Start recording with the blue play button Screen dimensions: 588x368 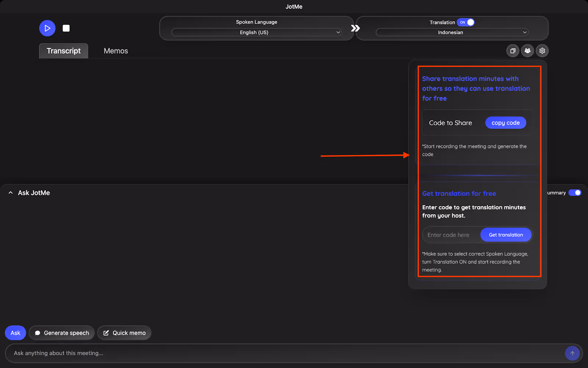(x=47, y=28)
